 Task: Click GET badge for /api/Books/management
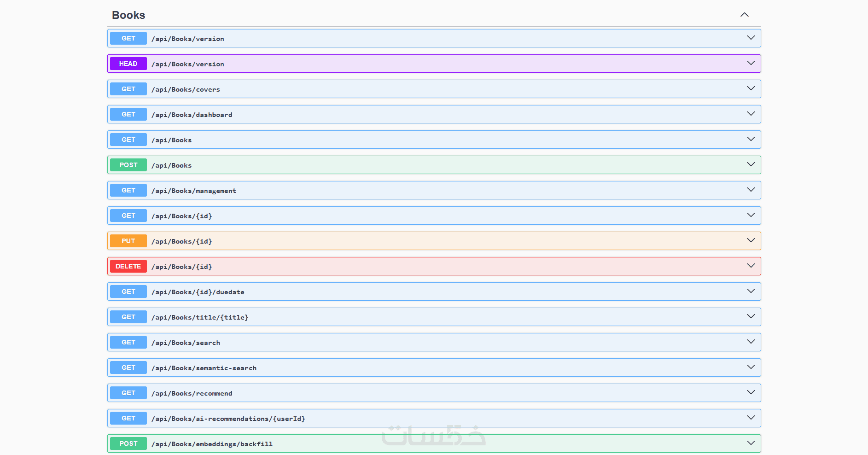128,190
